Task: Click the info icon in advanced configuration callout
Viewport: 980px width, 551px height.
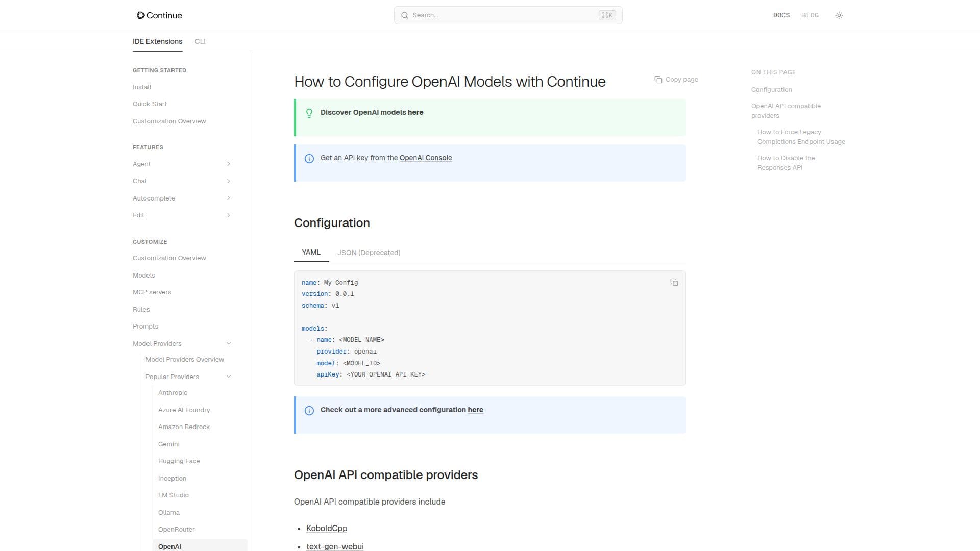Action: pyautogui.click(x=309, y=411)
